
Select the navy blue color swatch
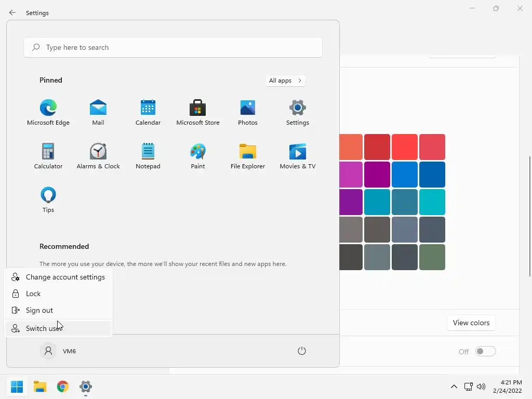coord(432,175)
